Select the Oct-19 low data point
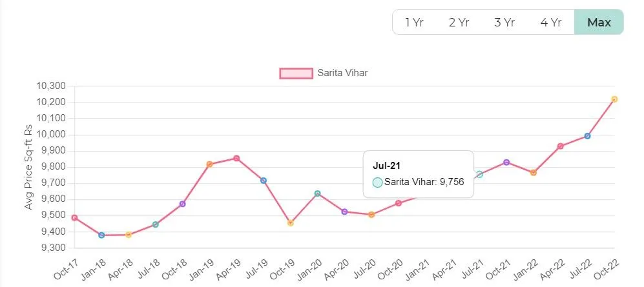The width and height of the screenshot is (644, 287). (291, 223)
